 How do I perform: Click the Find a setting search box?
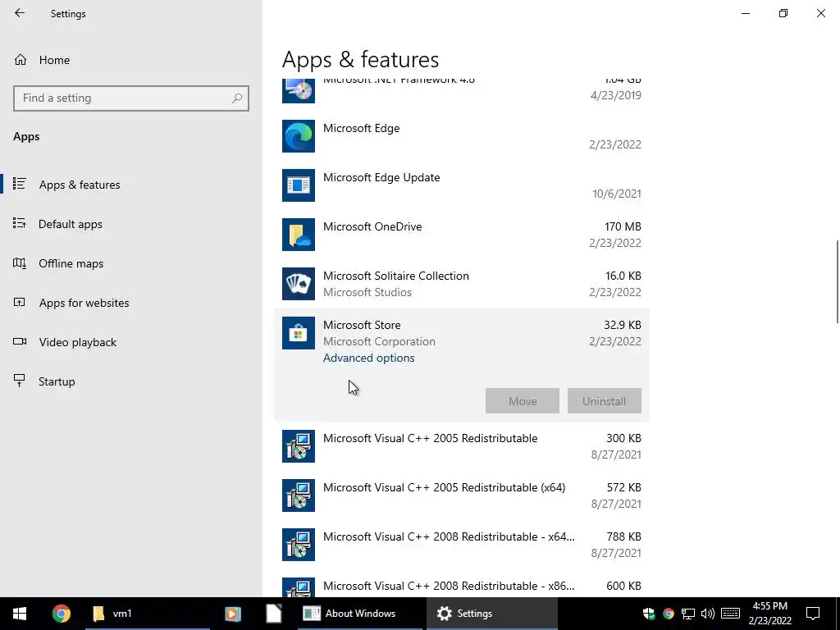pos(130,98)
